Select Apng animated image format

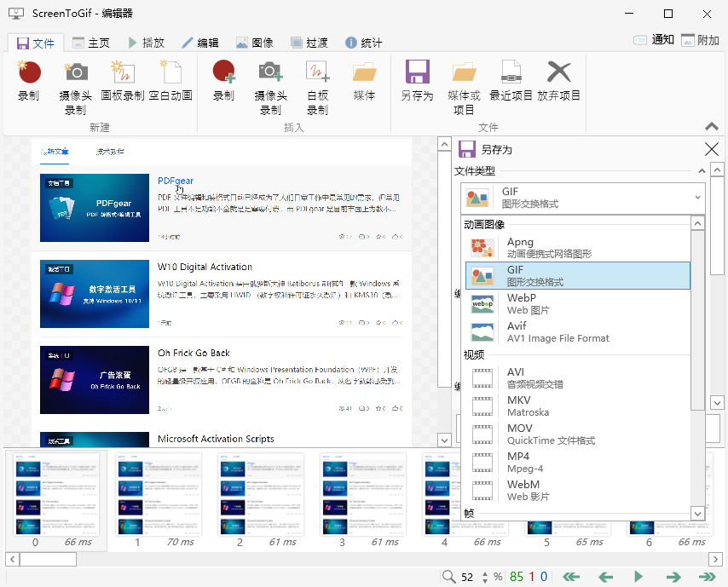click(578, 248)
